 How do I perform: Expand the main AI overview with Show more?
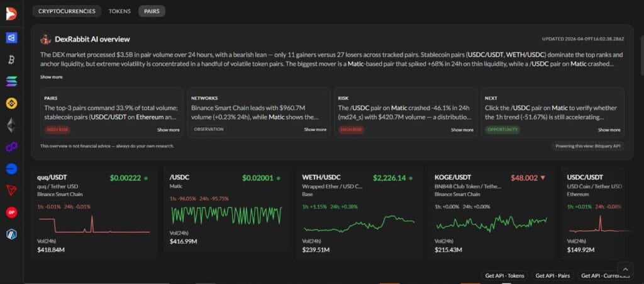[52, 77]
